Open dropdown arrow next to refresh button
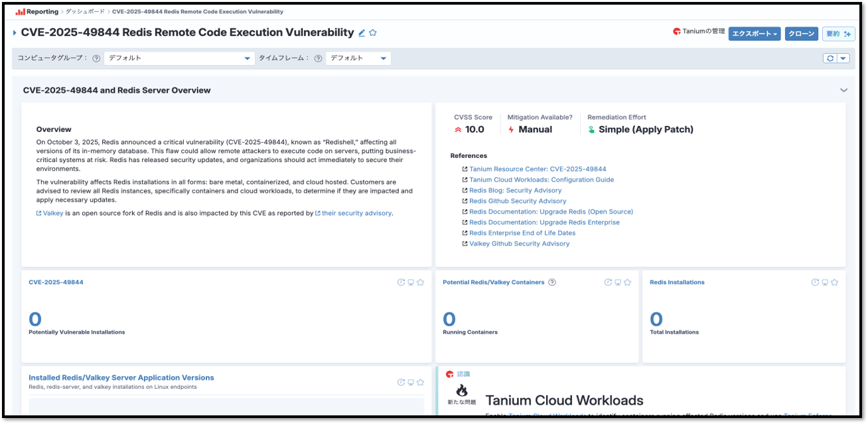Image resolution: width=868 pixels, height=424 pixels. [843, 58]
